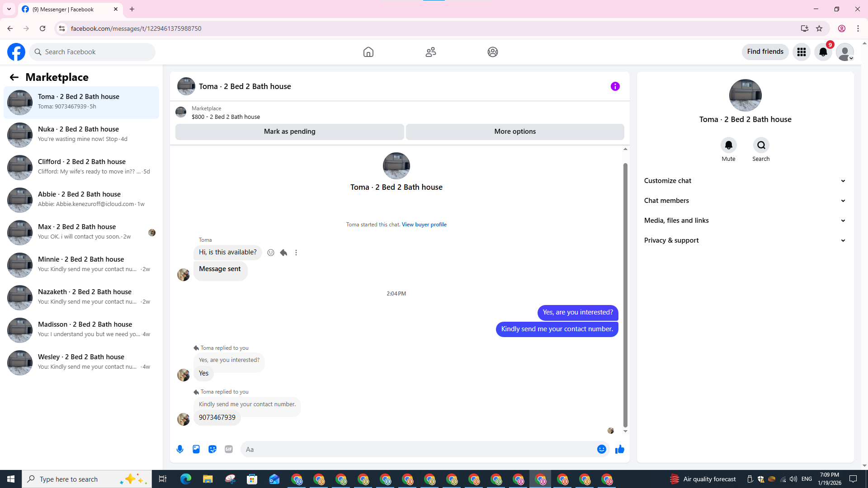The width and height of the screenshot is (868, 488).
Task: Open File Explorer from the Windows taskbar
Action: tap(208, 479)
